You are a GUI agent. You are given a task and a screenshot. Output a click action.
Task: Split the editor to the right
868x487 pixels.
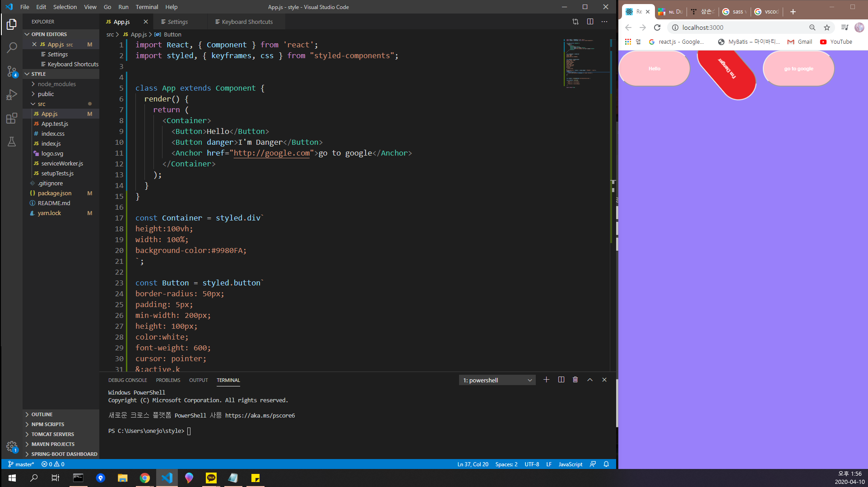point(590,22)
